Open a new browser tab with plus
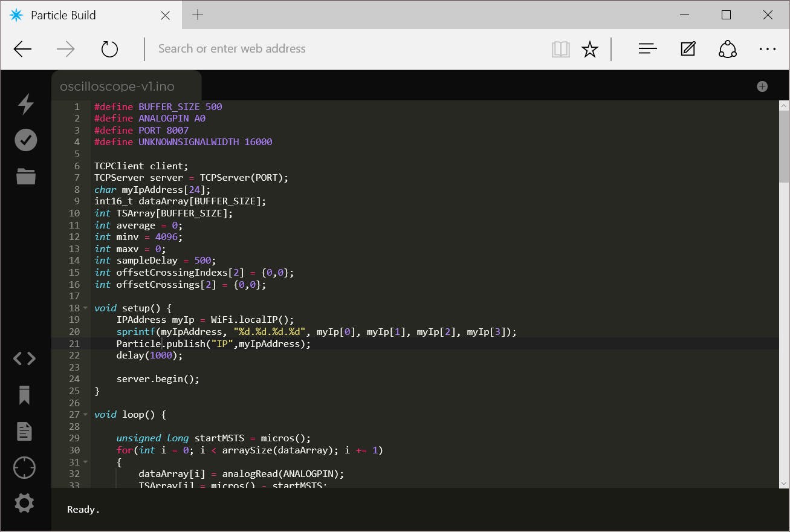Image resolution: width=790 pixels, height=532 pixels. (198, 15)
